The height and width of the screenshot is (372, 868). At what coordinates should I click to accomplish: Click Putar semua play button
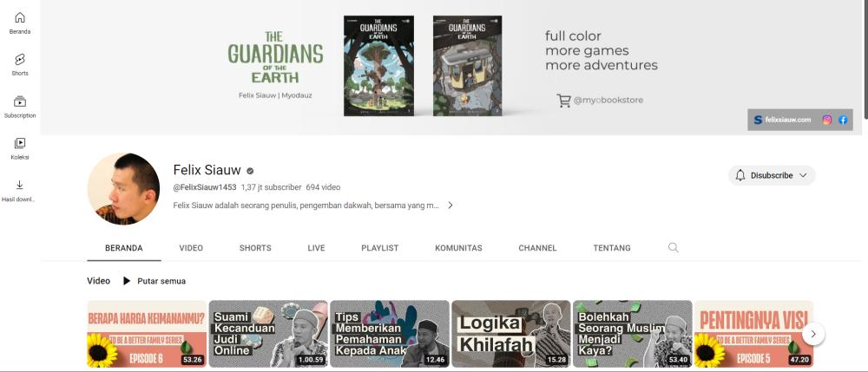[x=154, y=281]
